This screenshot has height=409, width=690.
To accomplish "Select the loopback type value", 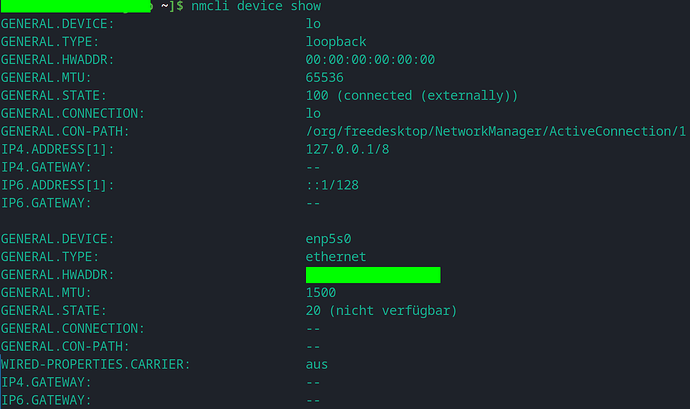I will [336, 42].
